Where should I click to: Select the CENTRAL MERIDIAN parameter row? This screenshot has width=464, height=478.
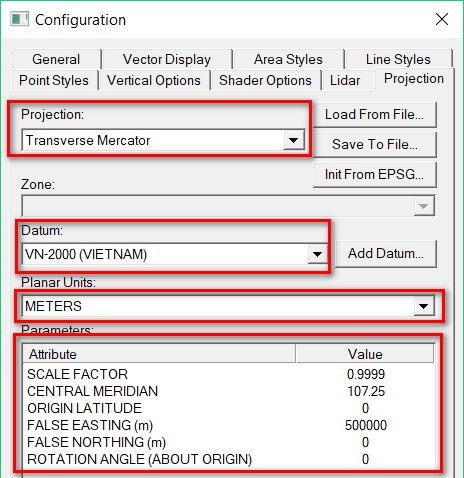pyautogui.click(x=229, y=391)
